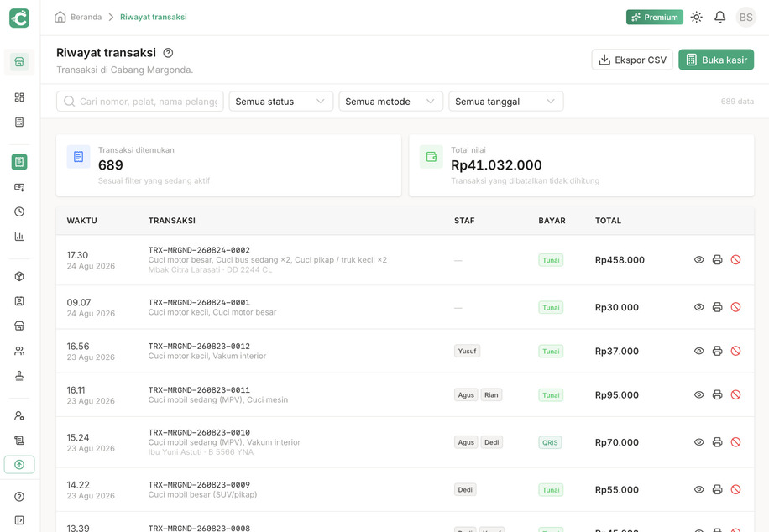Click the STAF column header
Image resolution: width=769 pixels, height=532 pixels.
tap(464, 221)
